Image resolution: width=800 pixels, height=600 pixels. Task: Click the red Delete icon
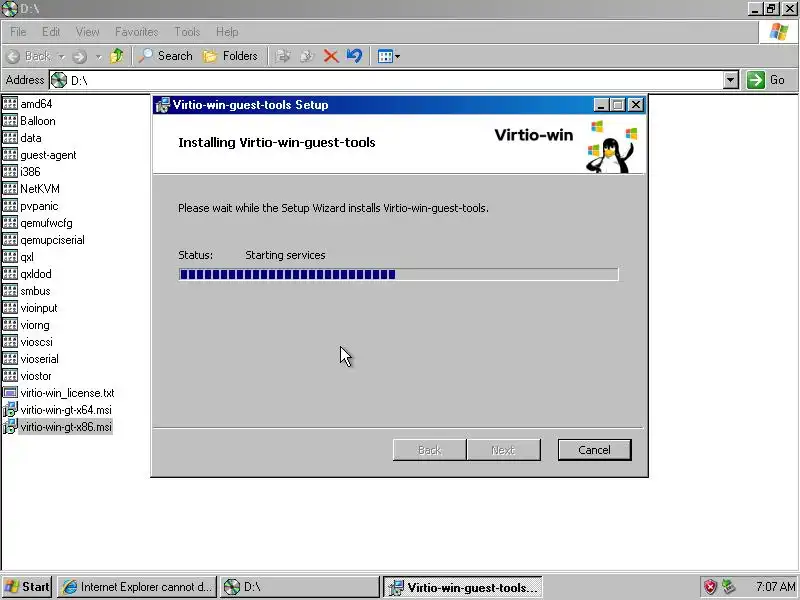point(331,56)
